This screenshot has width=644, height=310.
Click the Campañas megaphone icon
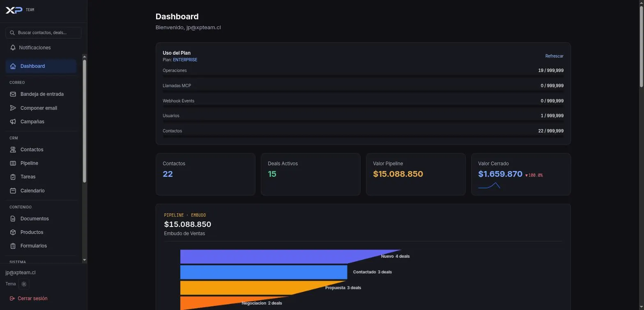(13, 122)
